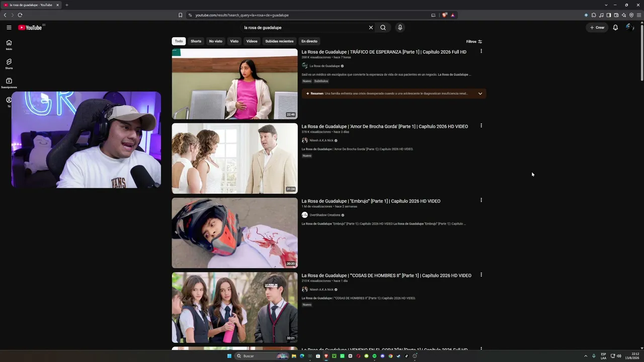The image size is (644, 362).
Task: Open COSAS DE HOMBRES II video title
Action: (386, 276)
